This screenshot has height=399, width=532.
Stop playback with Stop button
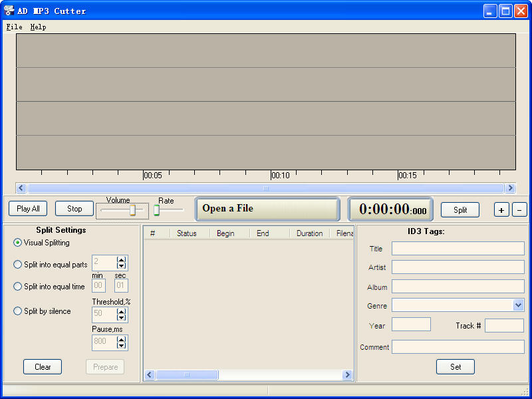pyautogui.click(x=74, y=209)
